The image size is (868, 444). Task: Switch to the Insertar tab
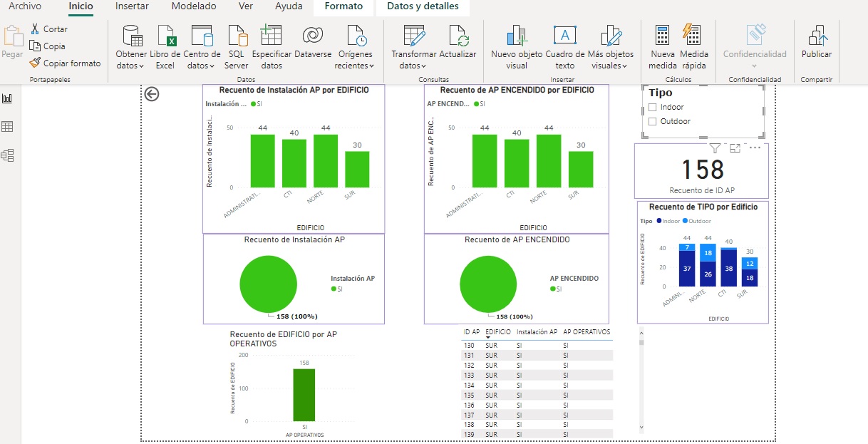pos(132,6)
